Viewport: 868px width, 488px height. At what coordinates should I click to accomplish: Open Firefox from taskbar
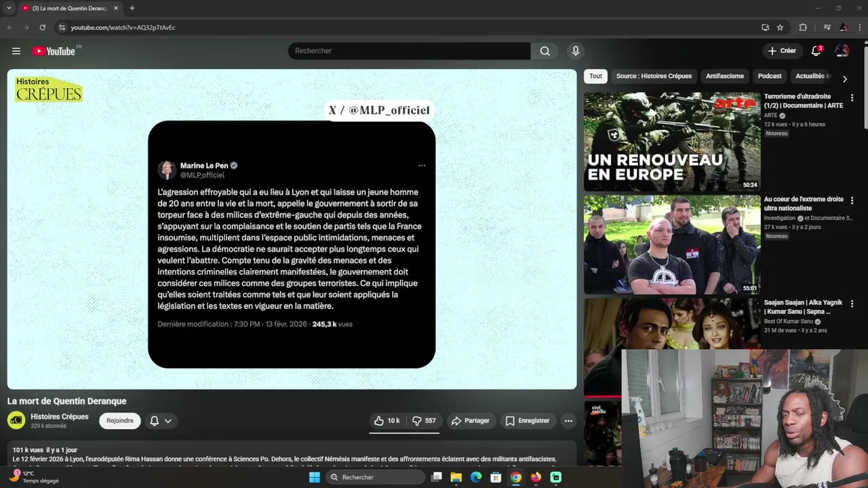536,477
